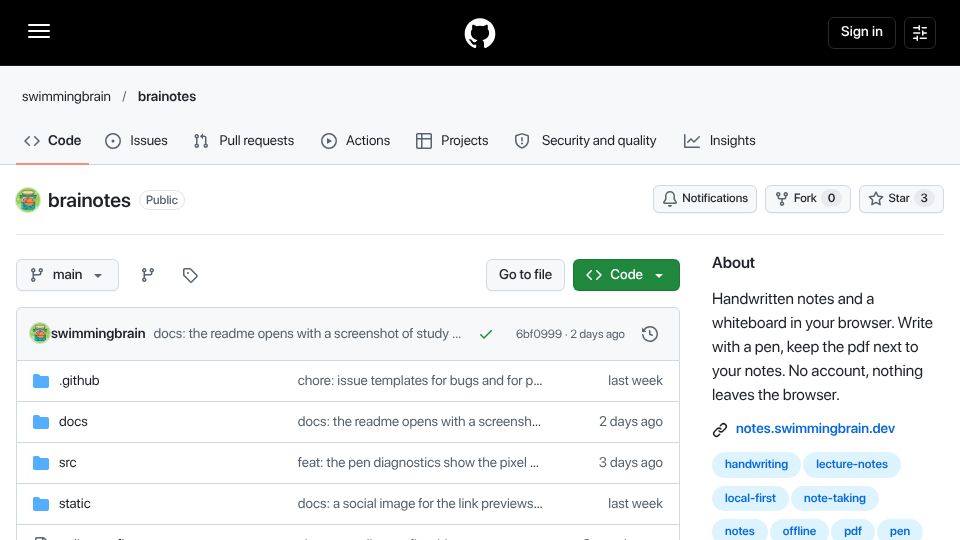Show the green check status details
The image size is (960, 540).
pyautogui.click(x=486, y=334)
